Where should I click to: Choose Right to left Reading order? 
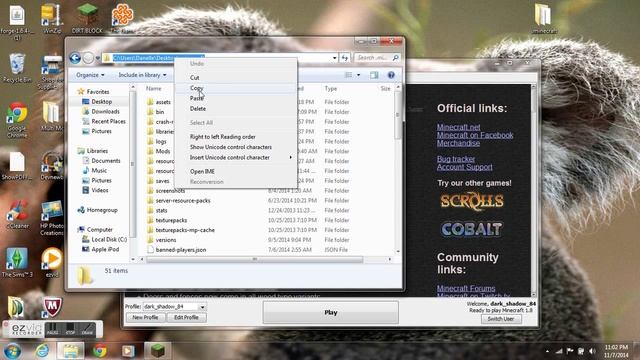click(236, 137)
